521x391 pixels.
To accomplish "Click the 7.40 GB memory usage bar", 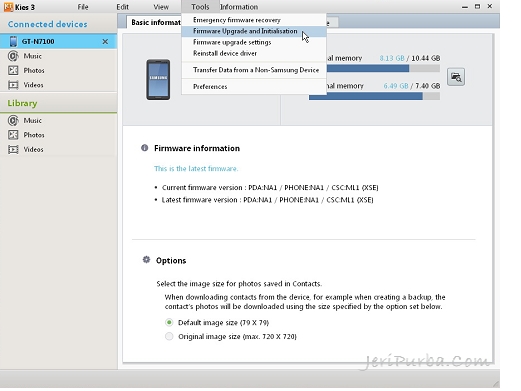I will click(374, 96).
